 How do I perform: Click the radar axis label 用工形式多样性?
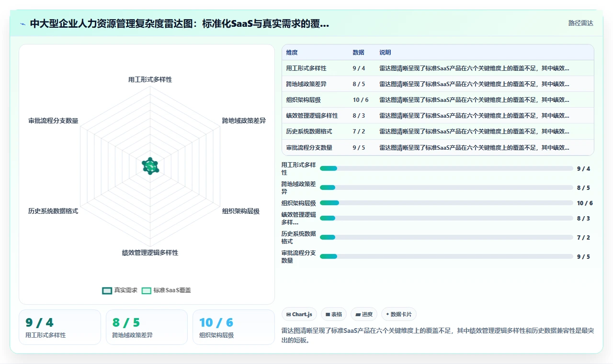pyautogui.click(x=150, y=79)
